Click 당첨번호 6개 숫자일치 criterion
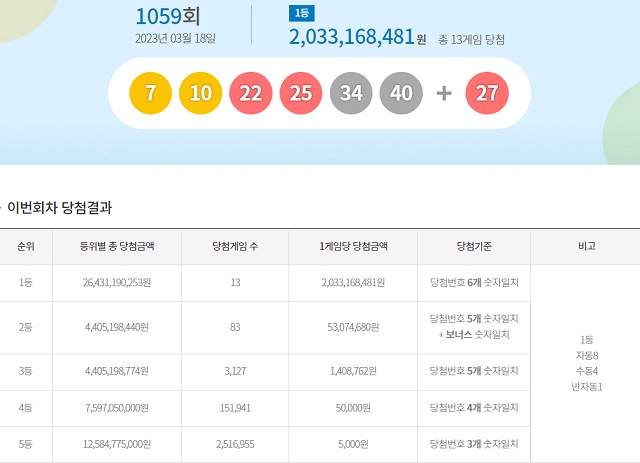The image size is (640, 463). (474, 283)
